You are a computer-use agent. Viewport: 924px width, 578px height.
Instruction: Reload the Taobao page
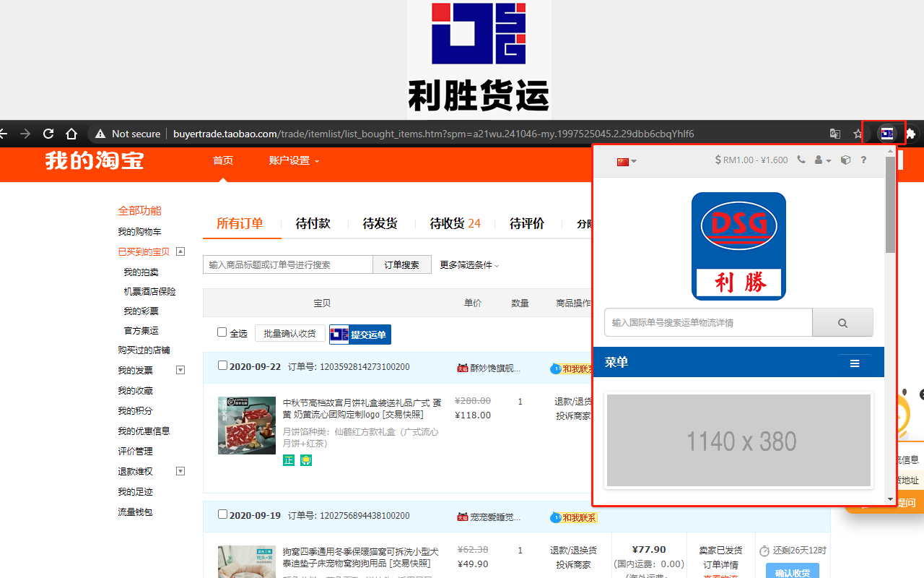48,134
